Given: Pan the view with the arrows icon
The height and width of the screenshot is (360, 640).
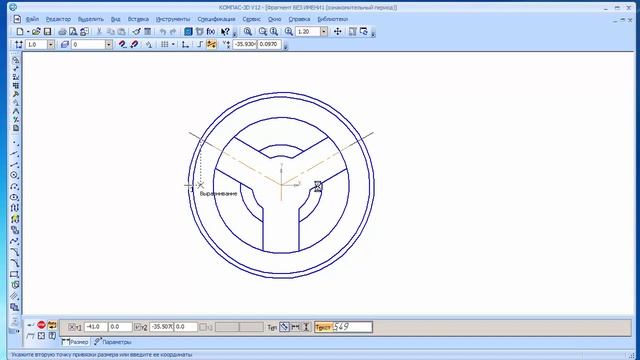Looking at the screenshot, I should pos(338,31).
